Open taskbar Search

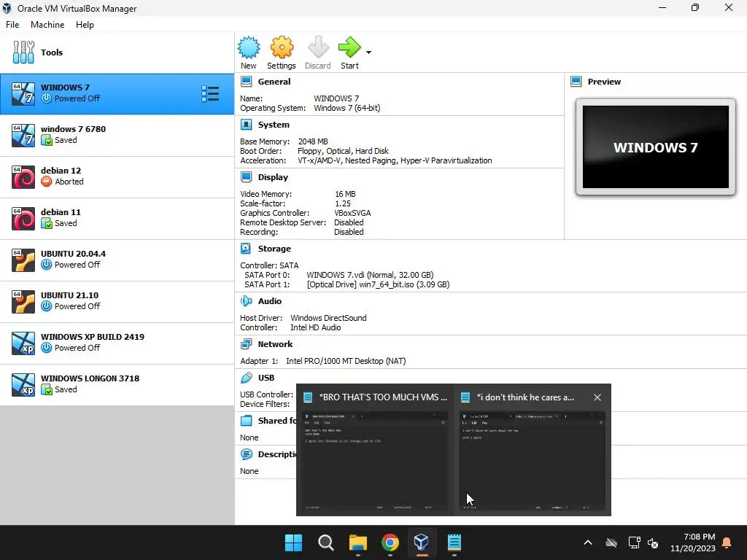[326, 542]
